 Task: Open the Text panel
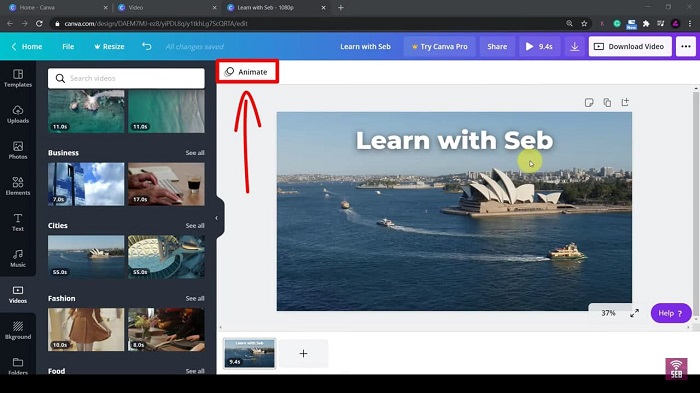coord(18,222)
